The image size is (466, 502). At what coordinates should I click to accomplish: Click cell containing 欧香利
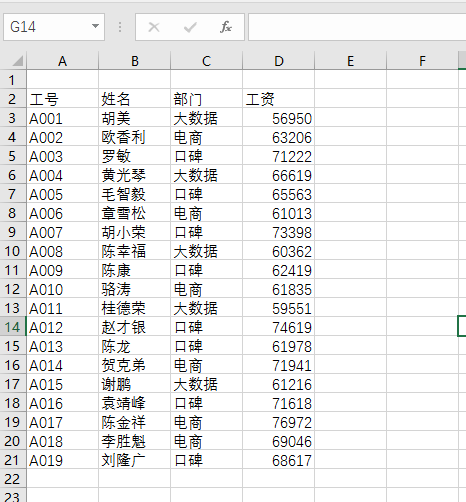coord(135,136)
